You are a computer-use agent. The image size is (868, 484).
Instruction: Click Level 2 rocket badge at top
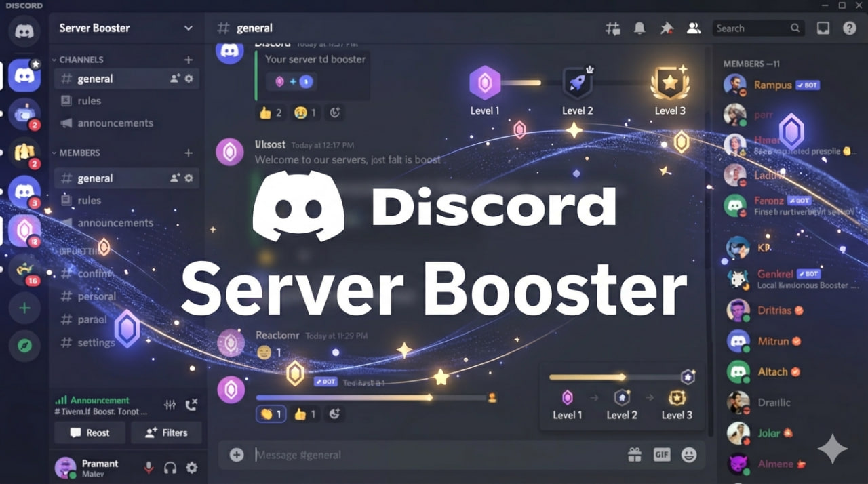click(x=578, y=83)
